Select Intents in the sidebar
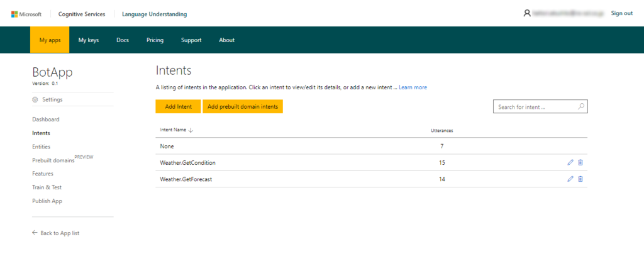 41,133
